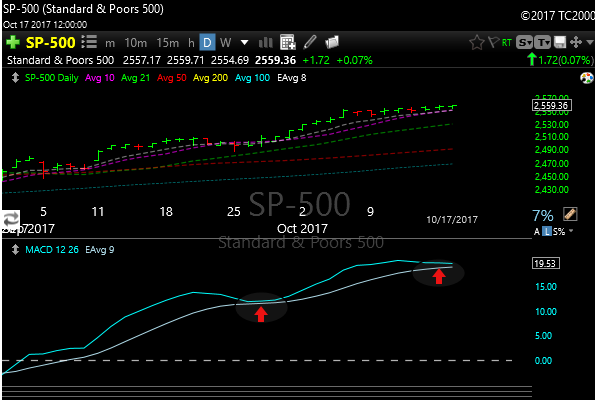Screen dimensions: 595x400
Task: Click the Avg 100 legend label
Action: pos(252,78)
